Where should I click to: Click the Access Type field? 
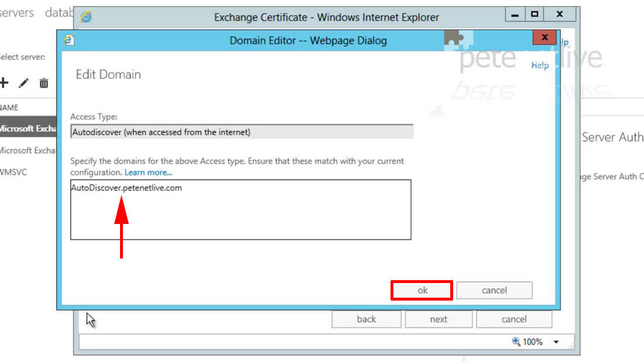coord(242,132)
